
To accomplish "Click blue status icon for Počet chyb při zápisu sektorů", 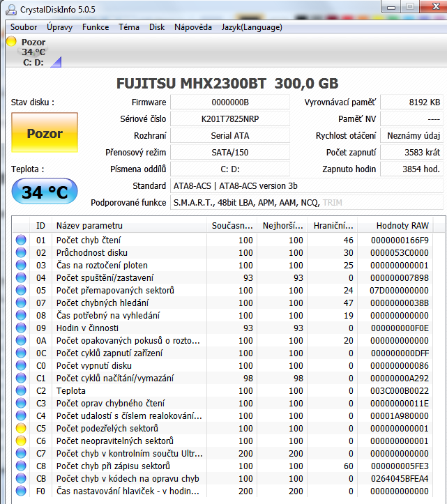I will click(x=21, y=466).
